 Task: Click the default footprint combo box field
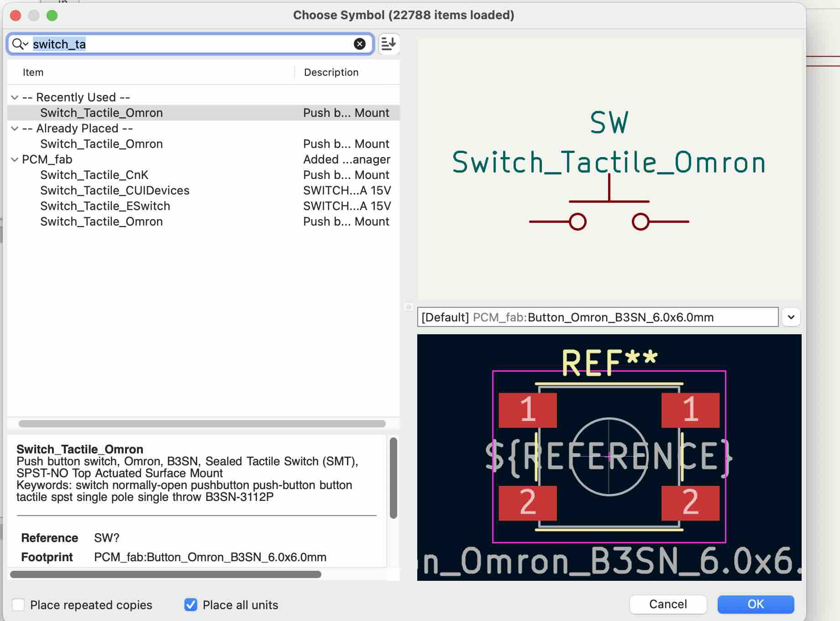coord(598,317)
